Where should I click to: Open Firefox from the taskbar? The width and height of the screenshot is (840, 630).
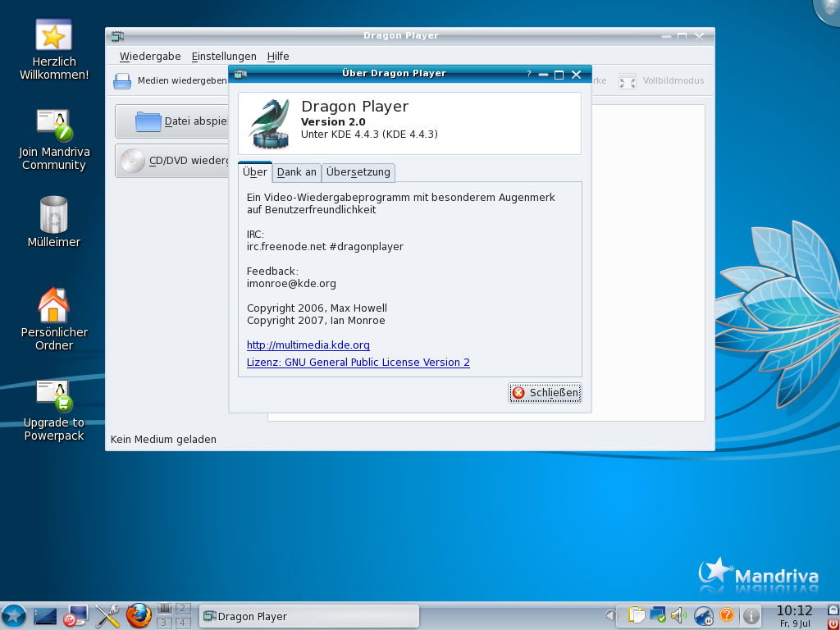tap(139, 615)
